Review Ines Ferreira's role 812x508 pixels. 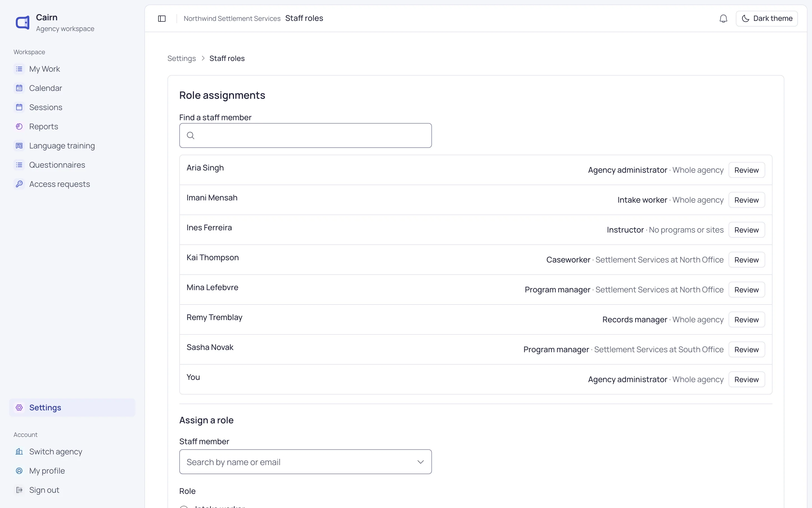pos(746,230)
